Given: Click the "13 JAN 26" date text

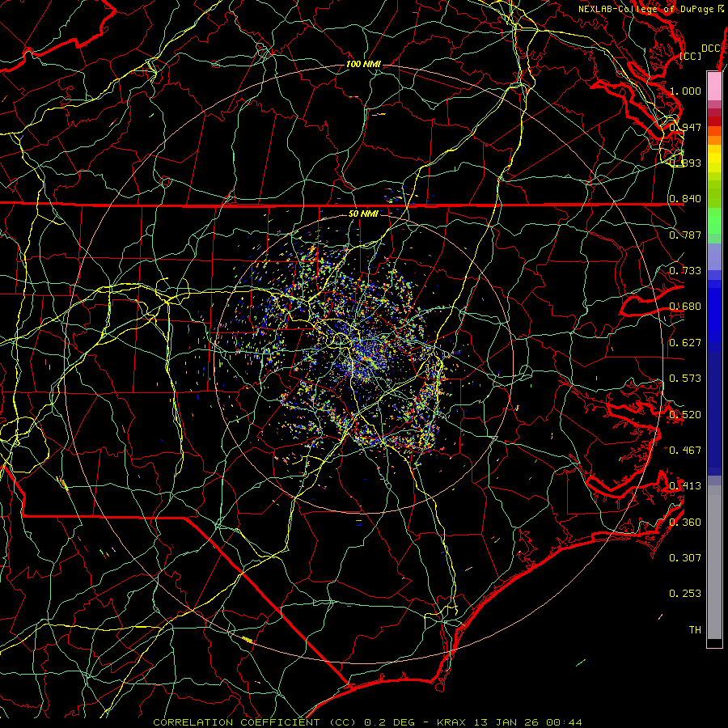Looking at the screenshot, I should [x=507, y=722].
